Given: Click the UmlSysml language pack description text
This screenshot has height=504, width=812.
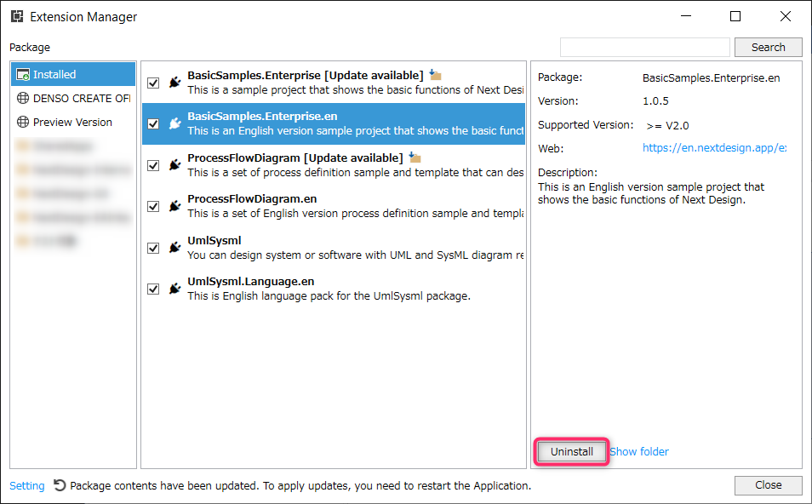Looking at the screenshot, I should (329, 295).
